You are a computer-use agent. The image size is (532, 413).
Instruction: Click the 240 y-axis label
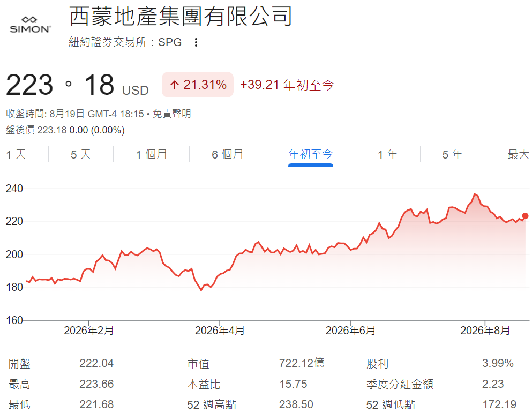pyautogui.click(x=14, y=189)
